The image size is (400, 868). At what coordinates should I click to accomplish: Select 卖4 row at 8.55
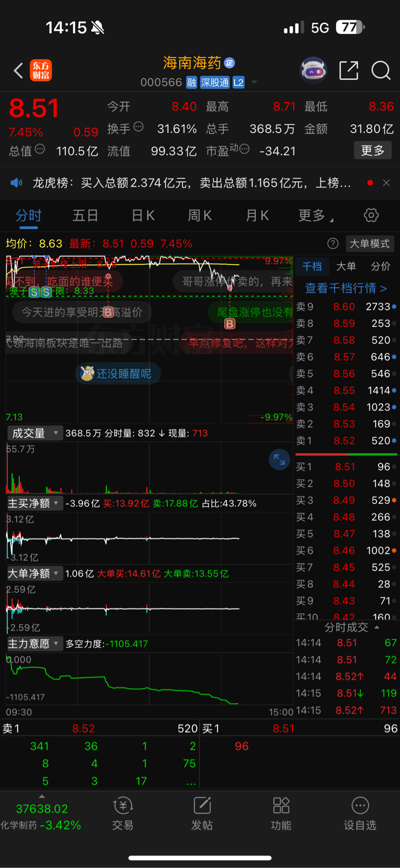point(346,390)
